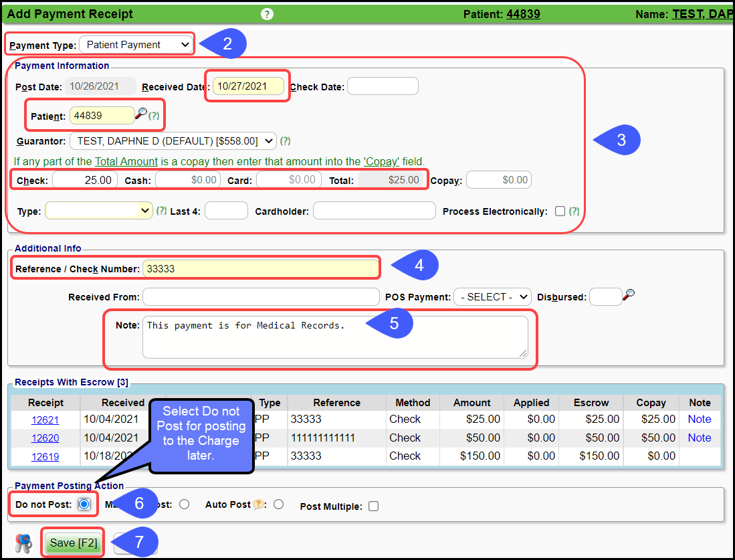Check the Process Electronically box

(x=560, y=211)
